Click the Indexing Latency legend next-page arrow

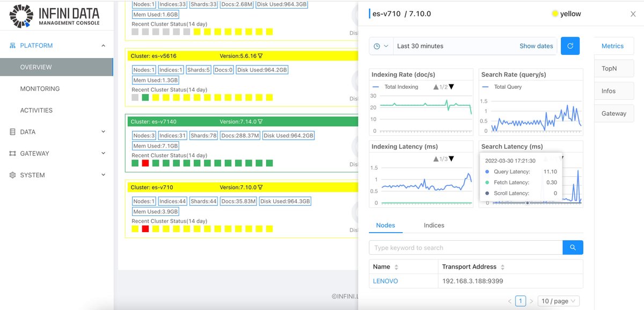(451, 158)
